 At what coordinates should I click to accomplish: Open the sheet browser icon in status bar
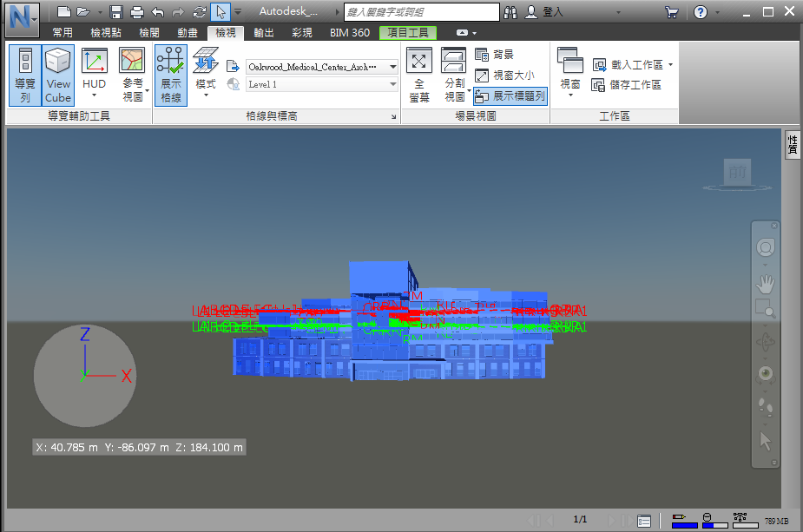(x=644, y=522)
